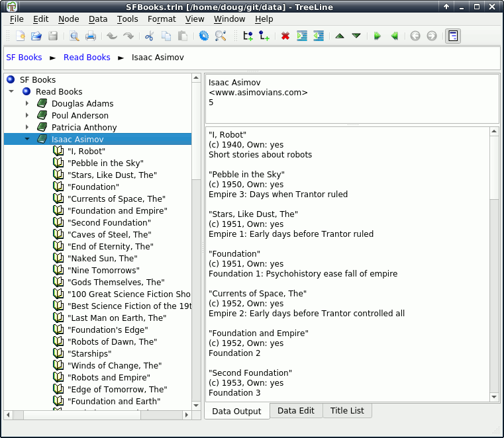
Task: Click the green Move Down arrow icon
Action: coord(356,36)
